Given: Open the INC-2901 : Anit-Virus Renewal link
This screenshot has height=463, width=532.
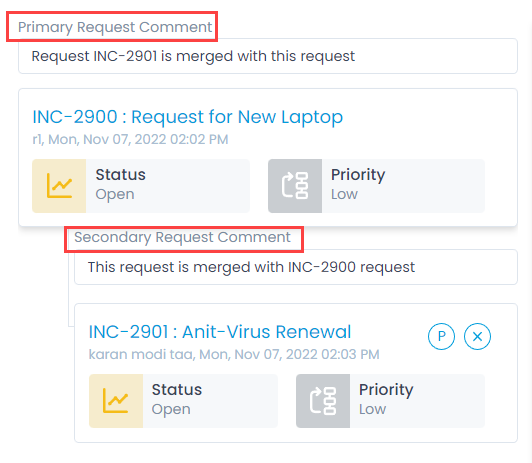Looking at the screenshot, I should (220, 331).
